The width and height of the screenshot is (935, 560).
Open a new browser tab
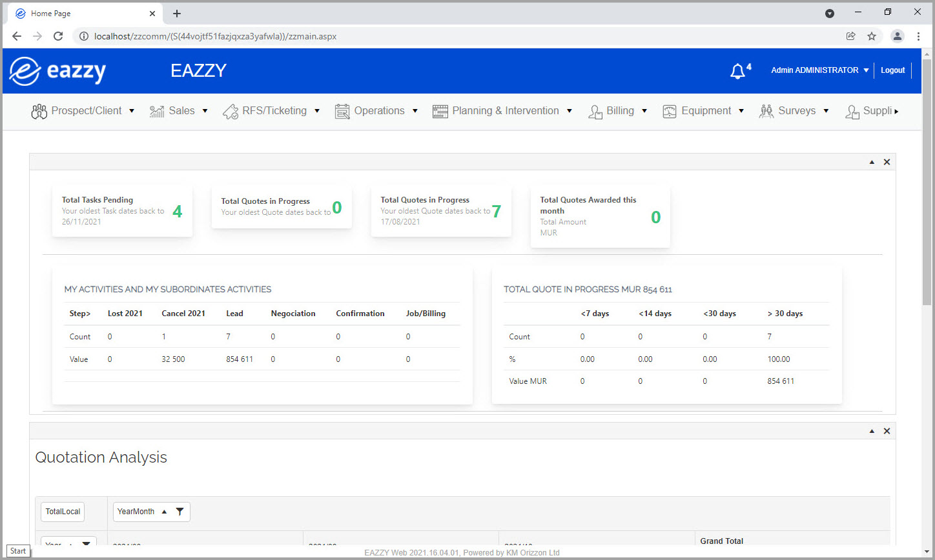pos(177,14)
